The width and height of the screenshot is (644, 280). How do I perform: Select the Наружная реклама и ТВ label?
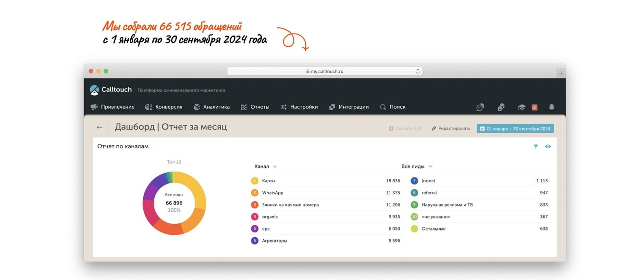pyautogui.click(x=447, y=205)
